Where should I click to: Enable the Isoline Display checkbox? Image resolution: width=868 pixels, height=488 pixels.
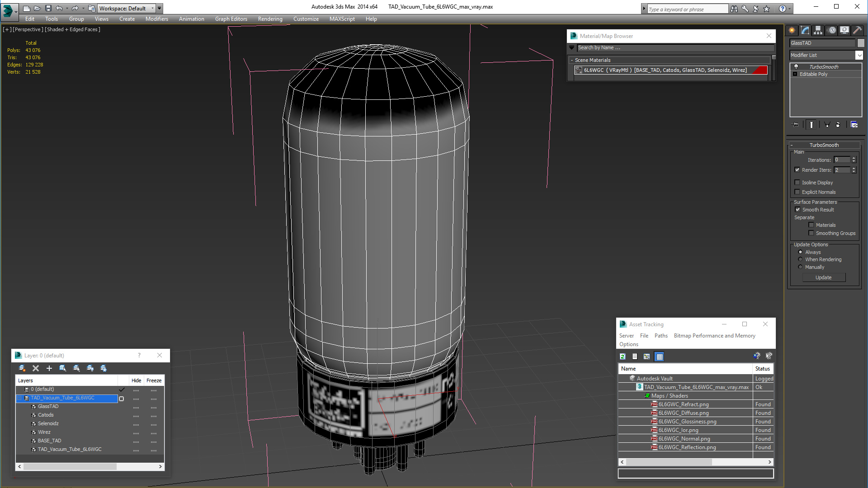[797, 183]
